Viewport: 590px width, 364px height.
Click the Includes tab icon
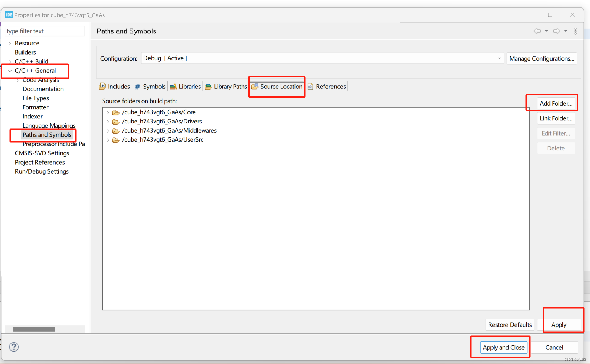[102, 86]
